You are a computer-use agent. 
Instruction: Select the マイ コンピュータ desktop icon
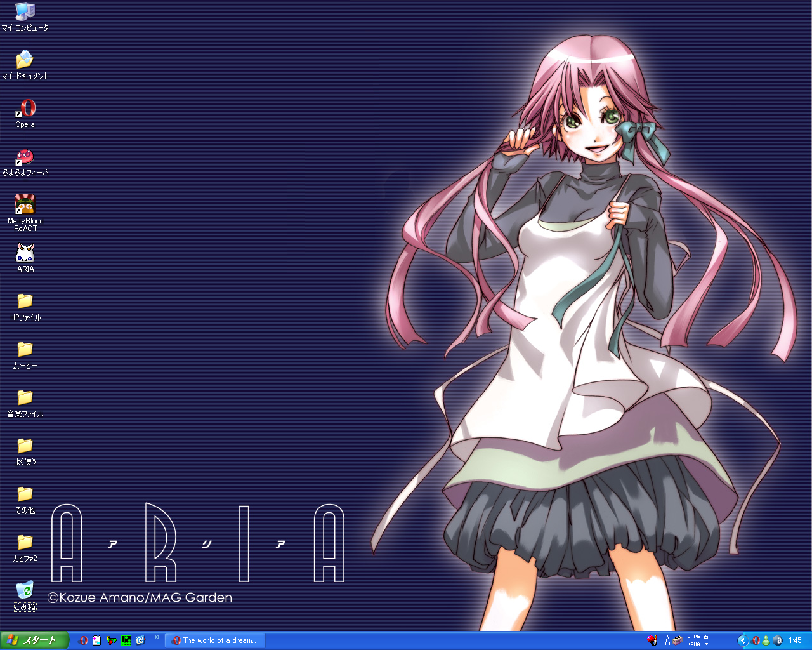pyautogui.click(x=25, y=17)
